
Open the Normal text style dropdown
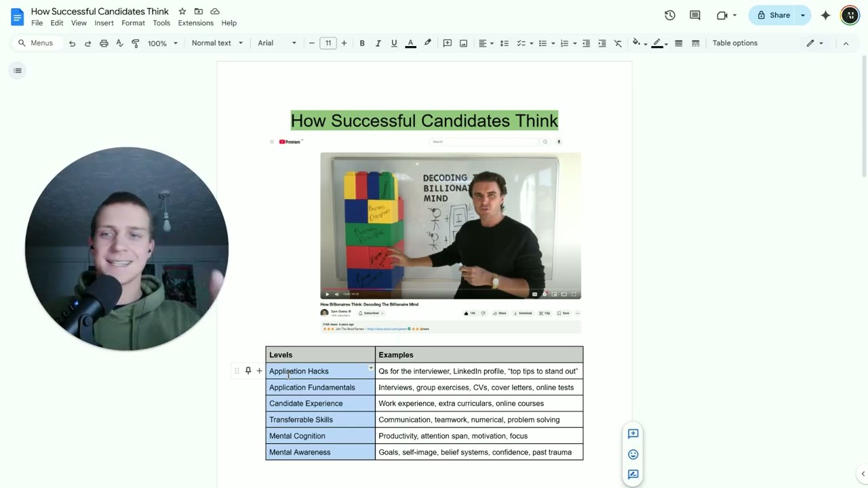click(217, 43)
